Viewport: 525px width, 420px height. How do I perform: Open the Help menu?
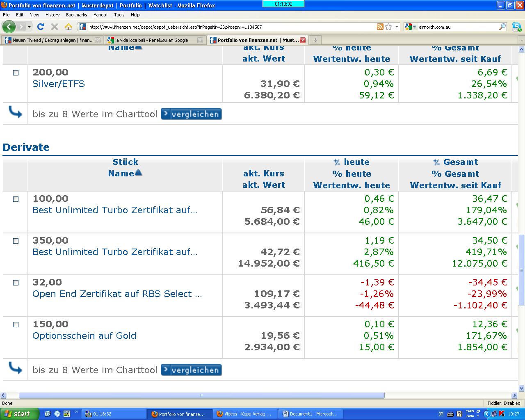pos(135,15)
